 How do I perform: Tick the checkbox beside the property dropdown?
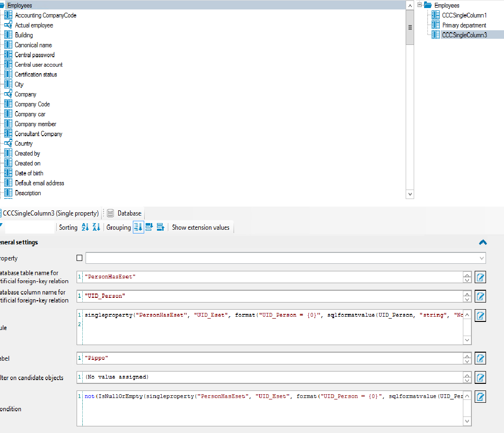tap(79, 258)
